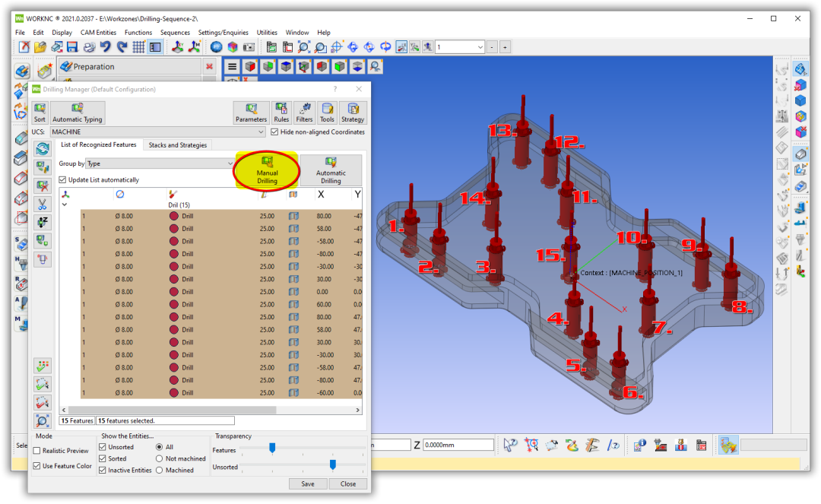Screen dimensions: 821x504
Task: Open the File menu
Action: pyautogui.click(x=20, y=33)
